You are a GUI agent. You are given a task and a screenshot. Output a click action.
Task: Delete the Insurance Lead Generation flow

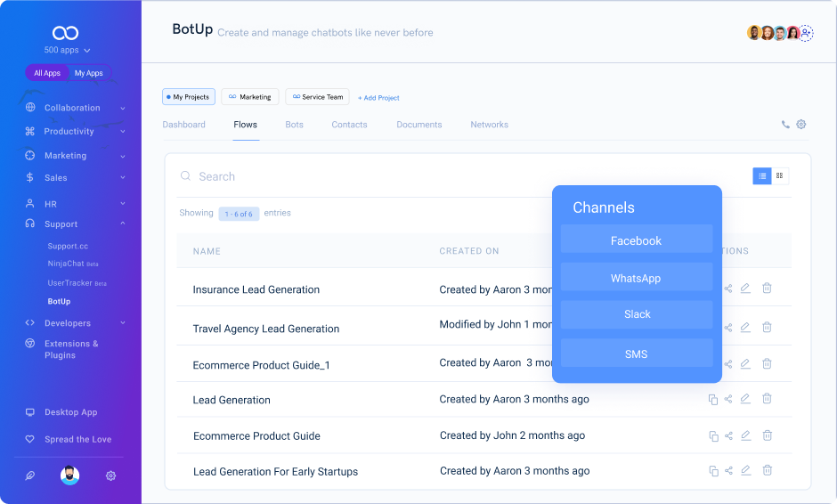(x=767, y=288)
